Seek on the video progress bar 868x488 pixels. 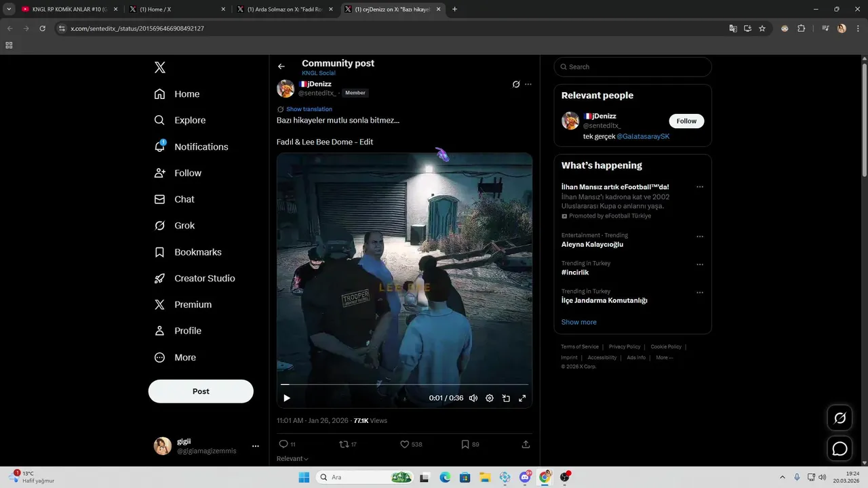click(x=404, y=384)
